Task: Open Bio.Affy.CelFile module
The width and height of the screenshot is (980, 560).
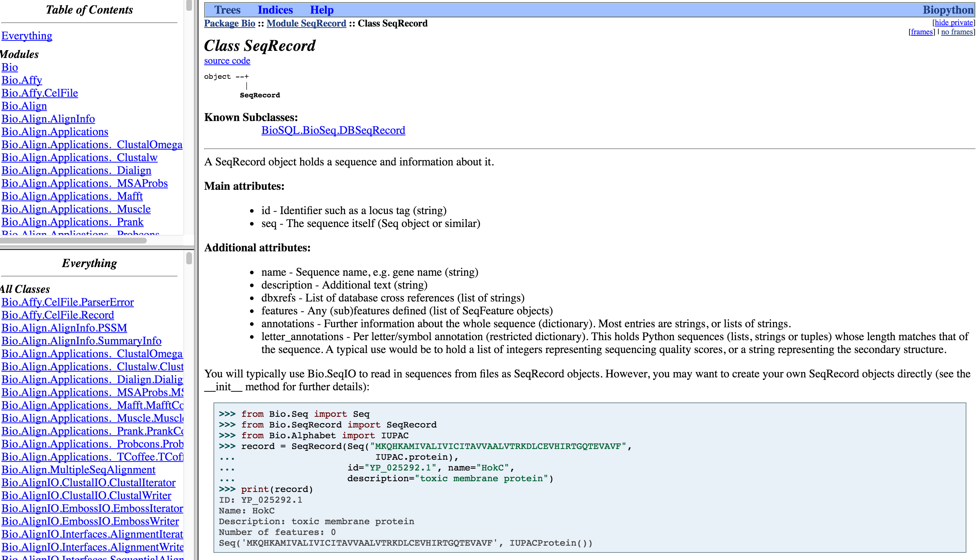Action: [x=40, y=93]
